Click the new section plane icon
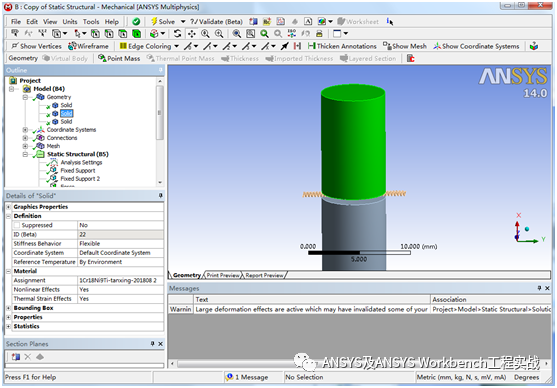The height and width of the screenshot is (388, 557). (x=253, y=22)
